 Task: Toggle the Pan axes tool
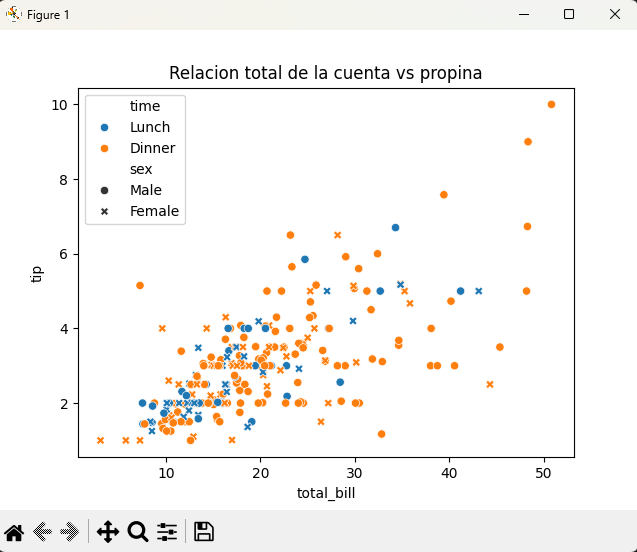click(x=108, y=531)
